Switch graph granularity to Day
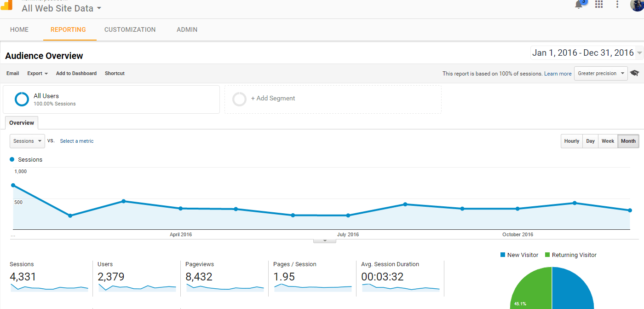This screenshot has width=644, height=309. coord(590,141)
